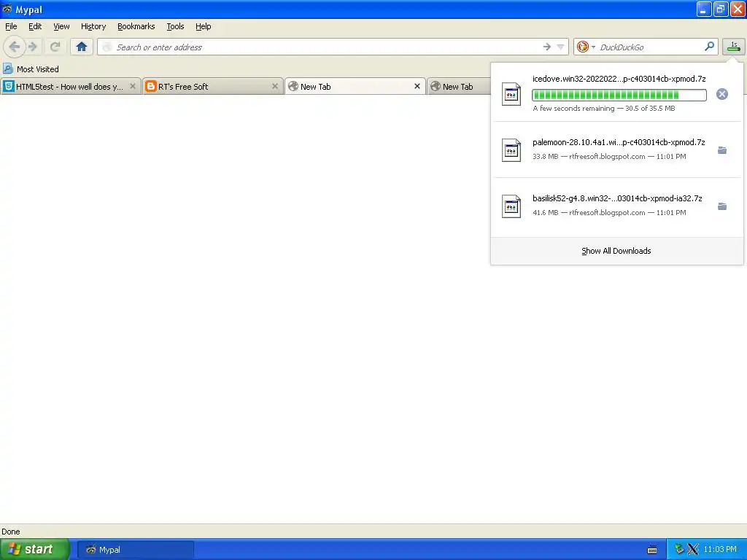Viewport: 747px width, 560px height.
Task: Open containing folder for palemoon download
Action: (x=721, y=150)
